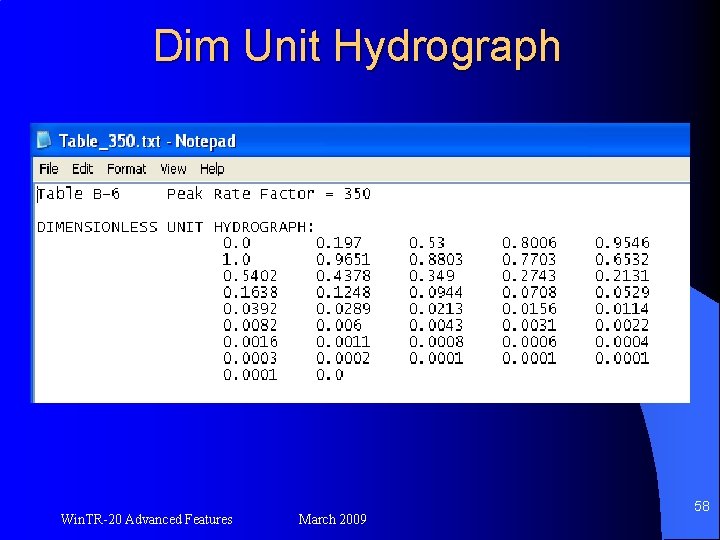Open the View menu

coord(173,169)
